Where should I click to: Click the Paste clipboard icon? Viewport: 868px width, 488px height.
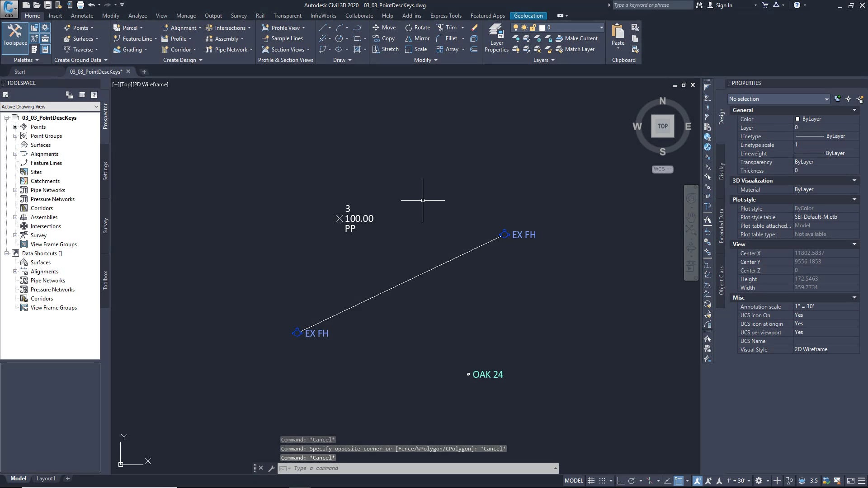[618, 33]
